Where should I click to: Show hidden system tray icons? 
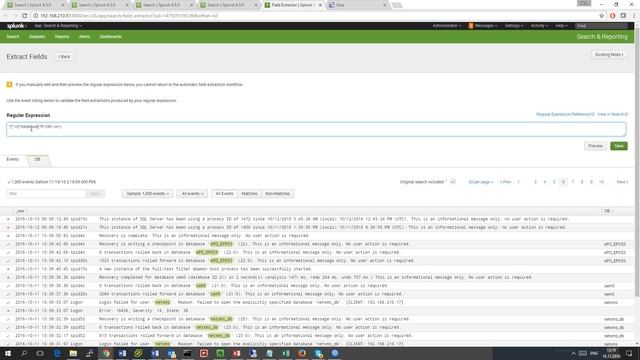pos(573,353)
